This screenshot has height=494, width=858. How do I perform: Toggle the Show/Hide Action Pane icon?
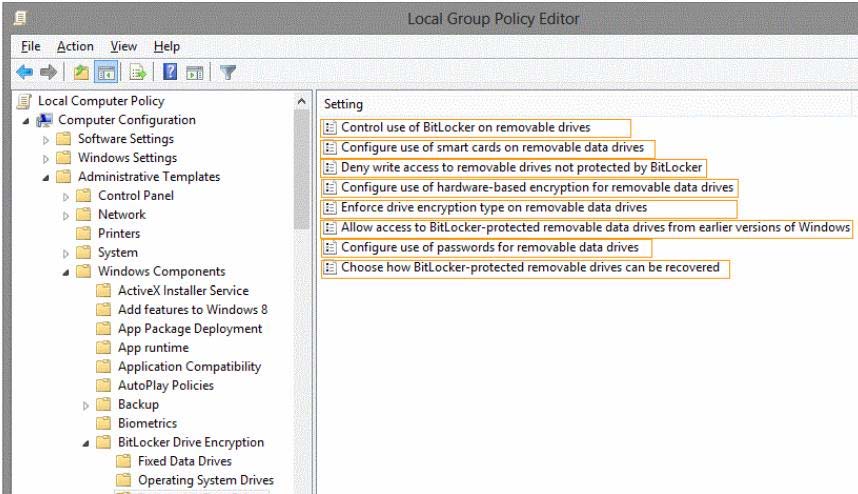pyautogui.click(x=194, y=72)
